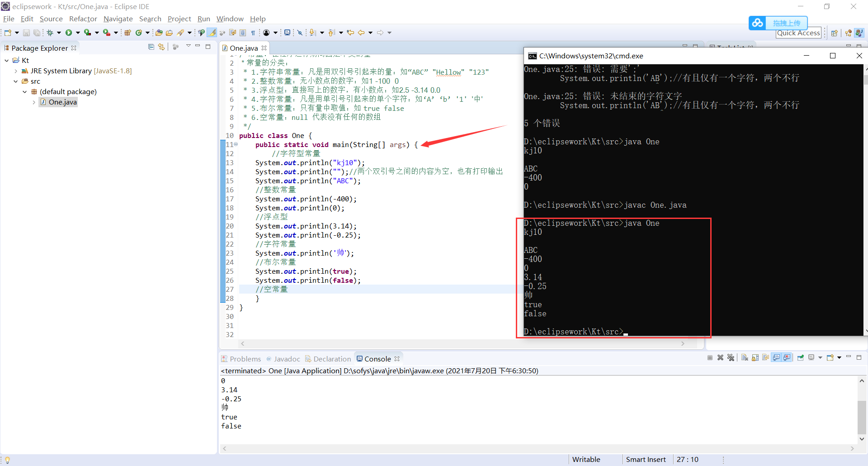Open the Source menu
868x466 pixels.
point(51,19)
